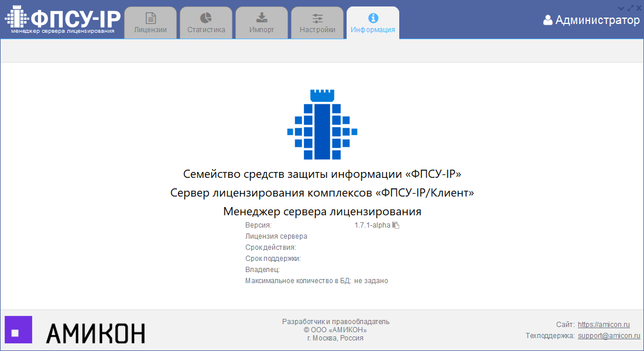Viewport: 644px width, 351px height.
Task: Go to the Импорт tab
Action: 262,23
